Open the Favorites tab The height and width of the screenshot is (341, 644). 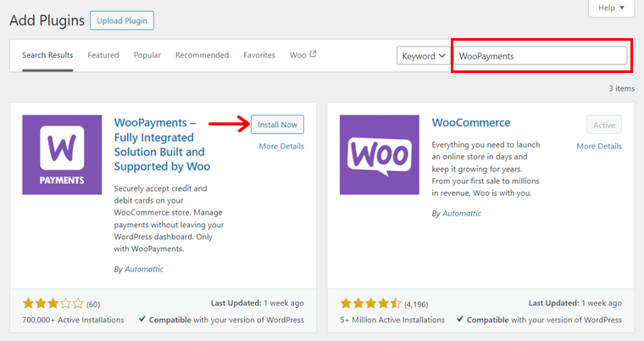click(259, 55)
